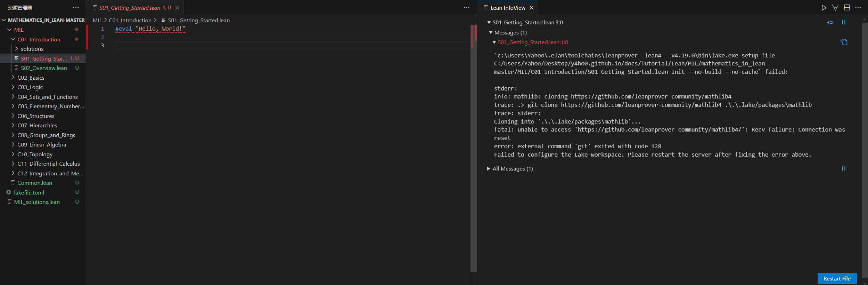Pause updating at S01_Getting_Started.lean:3:0
This screenshot has height=285, width=868.
[x=843, y=22]
